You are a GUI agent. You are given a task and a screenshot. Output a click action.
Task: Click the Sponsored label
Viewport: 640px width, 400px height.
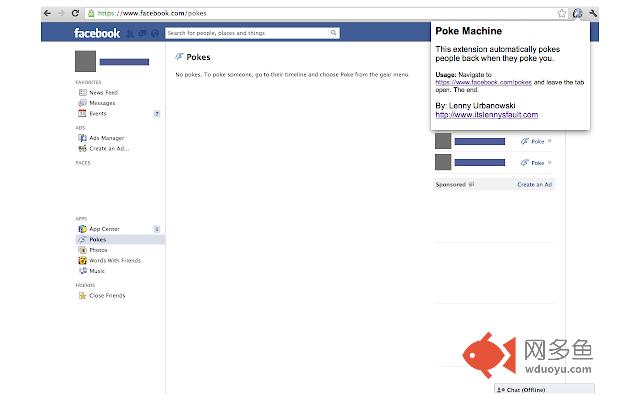[451, 184]
